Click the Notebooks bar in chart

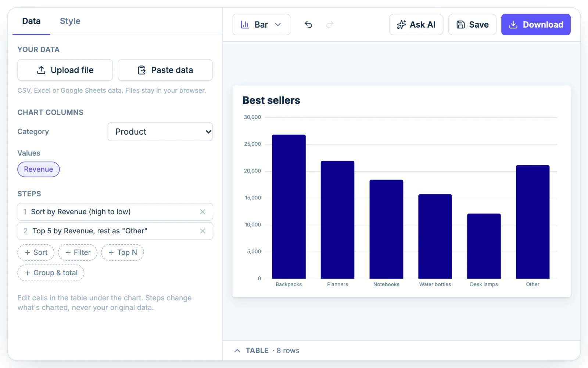386,229
